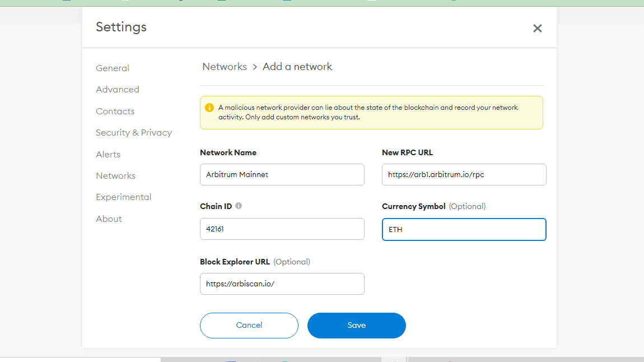Save the new network
The height and width of the screenshot is (362, 644).
click(x=357, y=326)
